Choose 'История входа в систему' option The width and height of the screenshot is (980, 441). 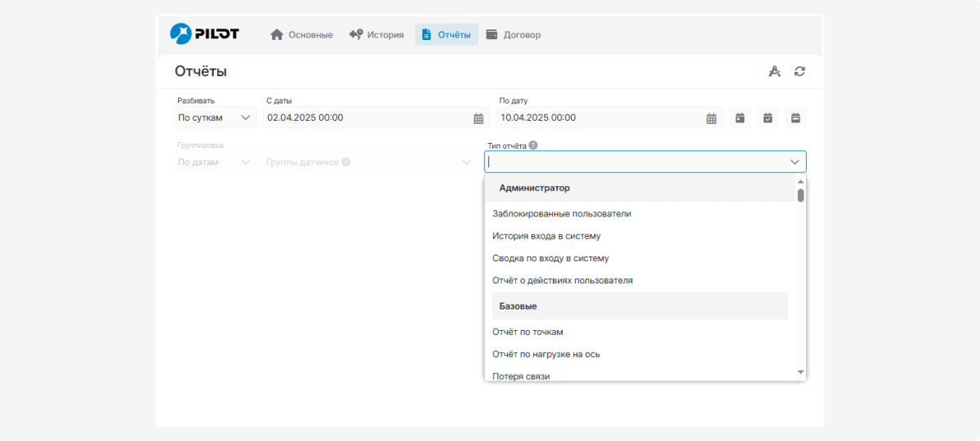(x=546, y=236)
